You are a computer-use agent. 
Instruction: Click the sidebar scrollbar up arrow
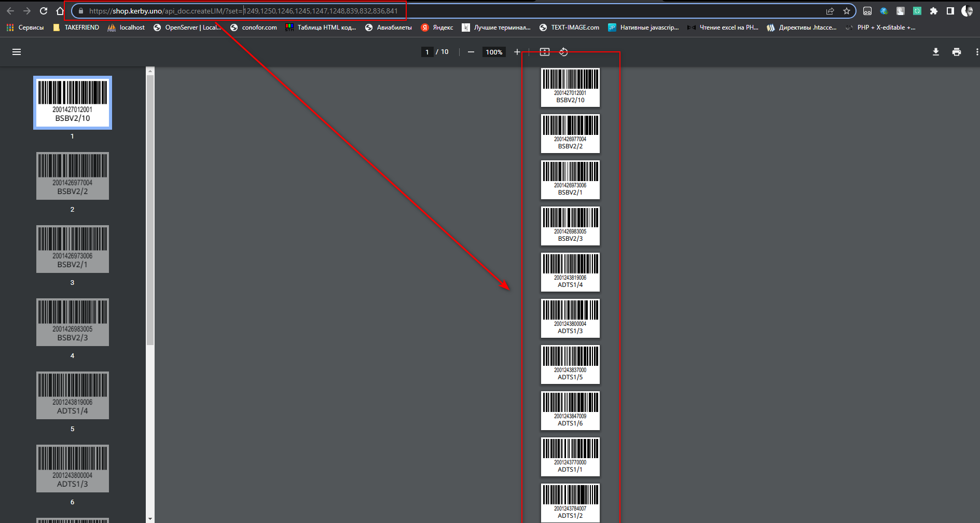tap(150, 71)
